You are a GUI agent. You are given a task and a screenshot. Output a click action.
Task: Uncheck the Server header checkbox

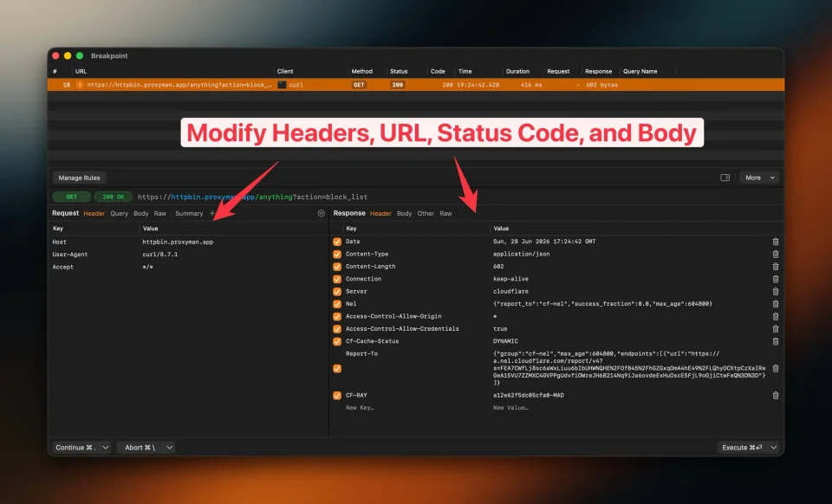click(x=337, y=292)
